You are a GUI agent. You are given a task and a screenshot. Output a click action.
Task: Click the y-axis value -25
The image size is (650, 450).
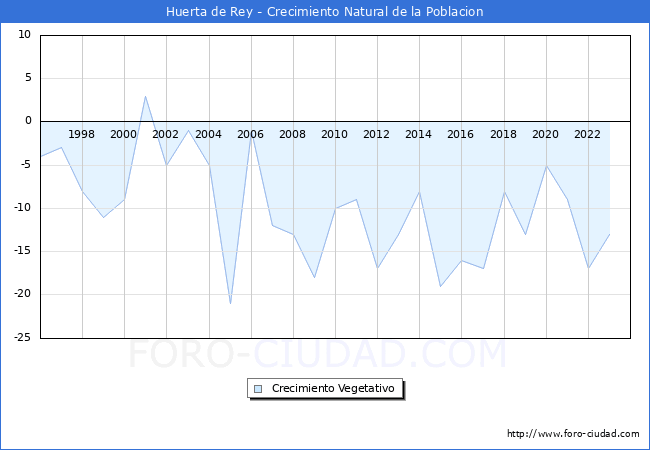(23, 337)
